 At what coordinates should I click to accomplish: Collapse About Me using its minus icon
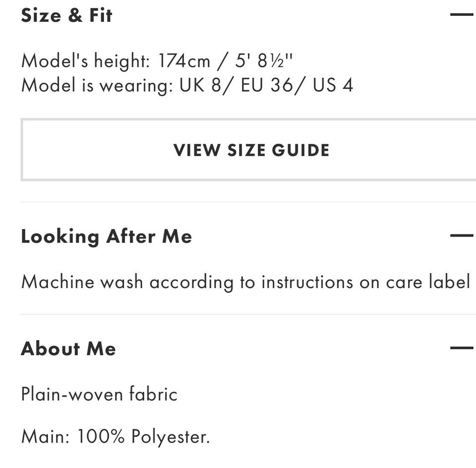tap(462, 348)
